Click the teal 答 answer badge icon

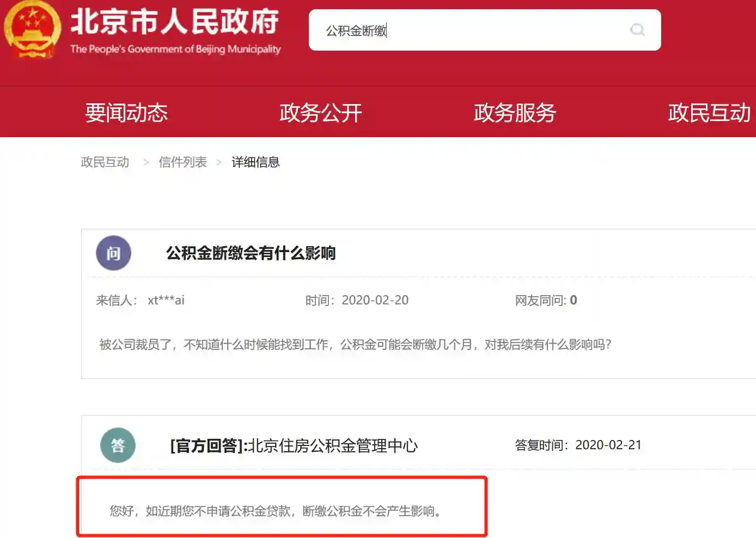[118, 445]
